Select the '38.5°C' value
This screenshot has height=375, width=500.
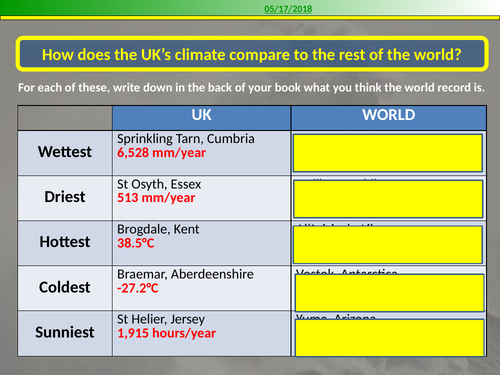point(136,243)
